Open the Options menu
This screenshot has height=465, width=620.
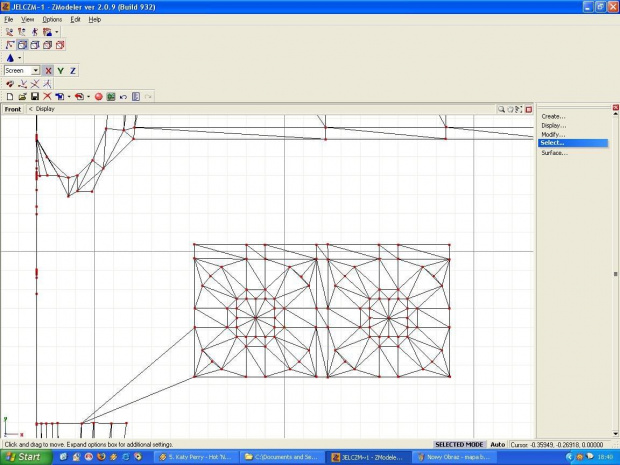pos(51,19)
